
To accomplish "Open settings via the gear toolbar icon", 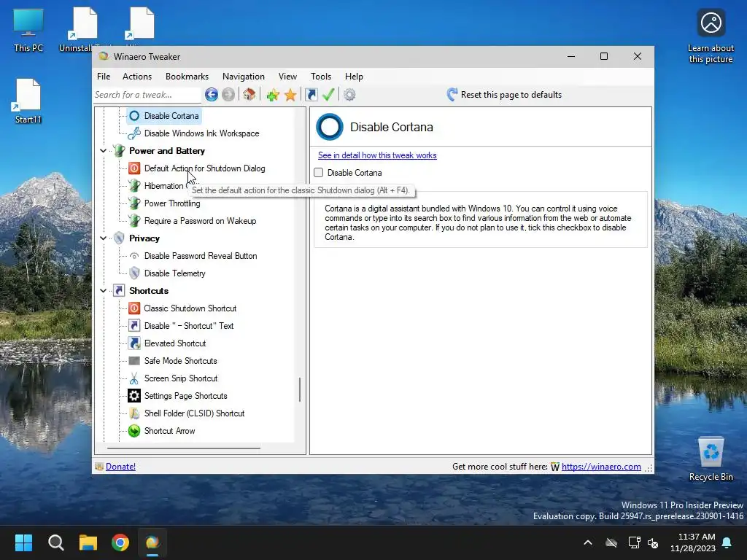I will pos(349,95).
